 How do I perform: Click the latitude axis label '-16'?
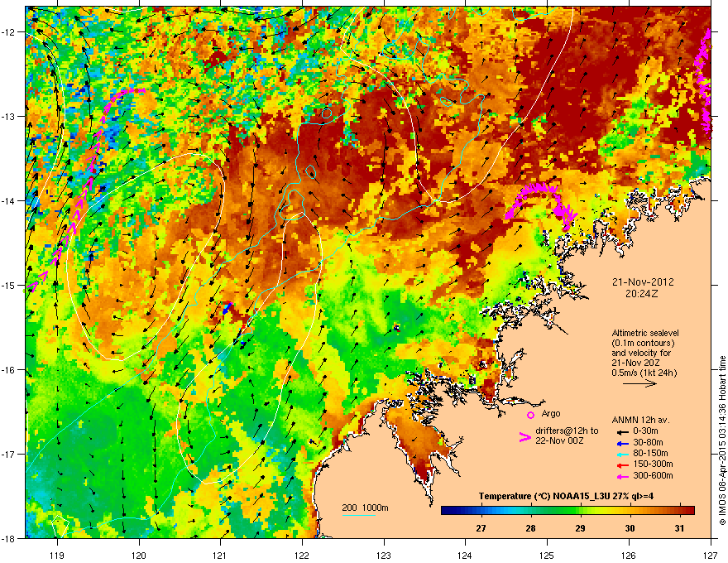coord(8,369)
